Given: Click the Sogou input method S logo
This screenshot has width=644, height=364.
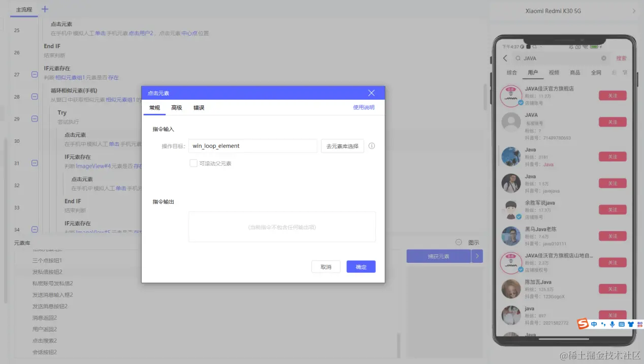Looking at the screenshot, I should [x=583, y=324].
